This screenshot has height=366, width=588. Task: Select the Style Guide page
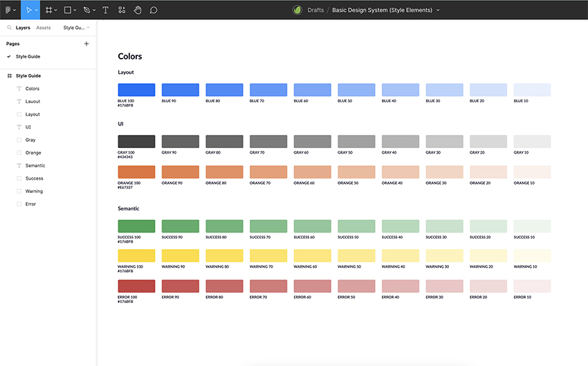tap(28, 57)
